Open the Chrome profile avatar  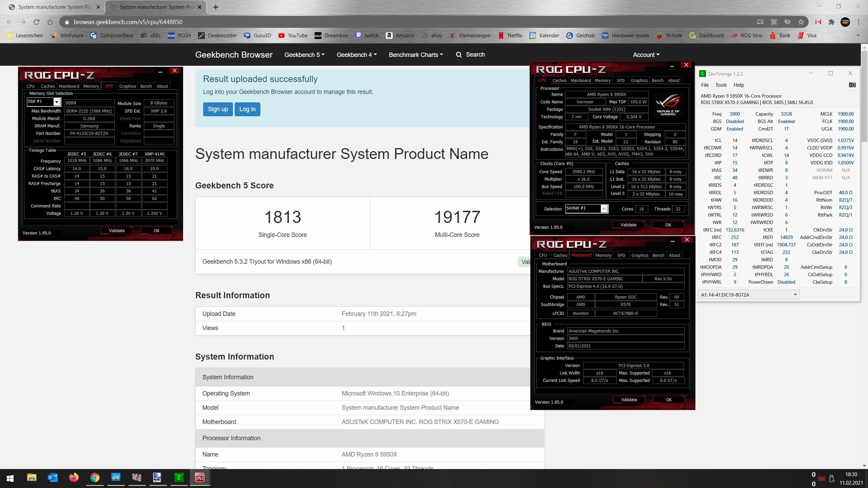coord(845,22)
